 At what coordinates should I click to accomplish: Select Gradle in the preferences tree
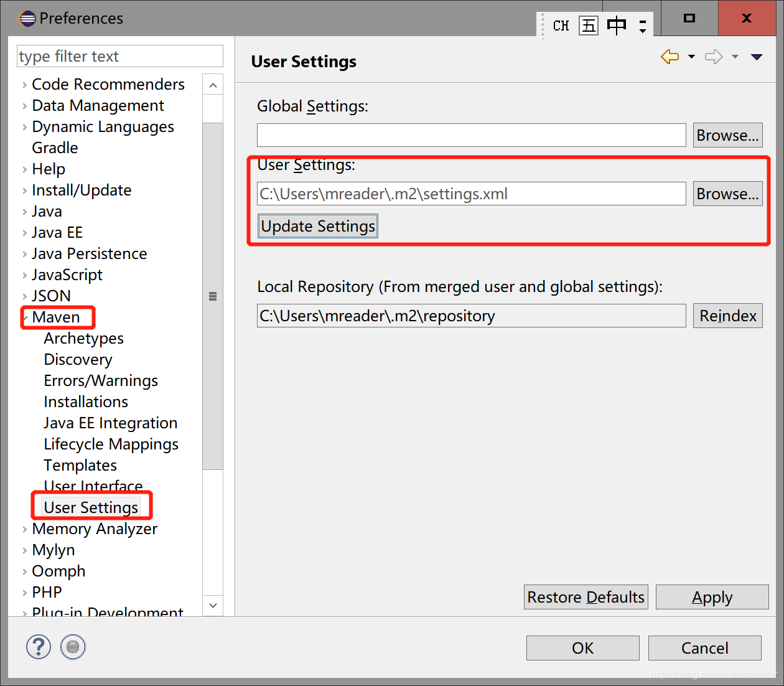[x=55, y=148]
